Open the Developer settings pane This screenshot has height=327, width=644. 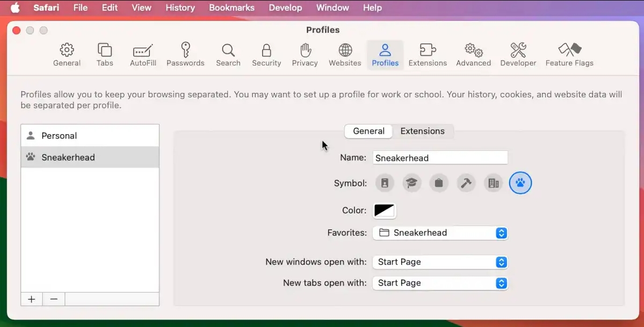[518, 55]
